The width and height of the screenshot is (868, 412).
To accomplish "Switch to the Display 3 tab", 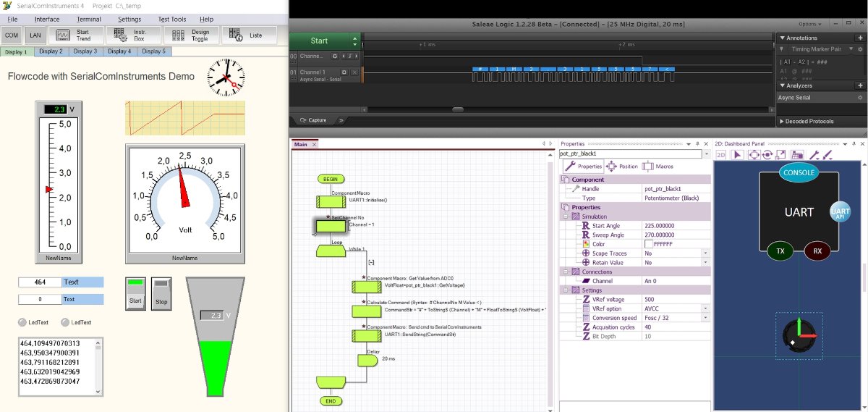I will tap(85, 51).
